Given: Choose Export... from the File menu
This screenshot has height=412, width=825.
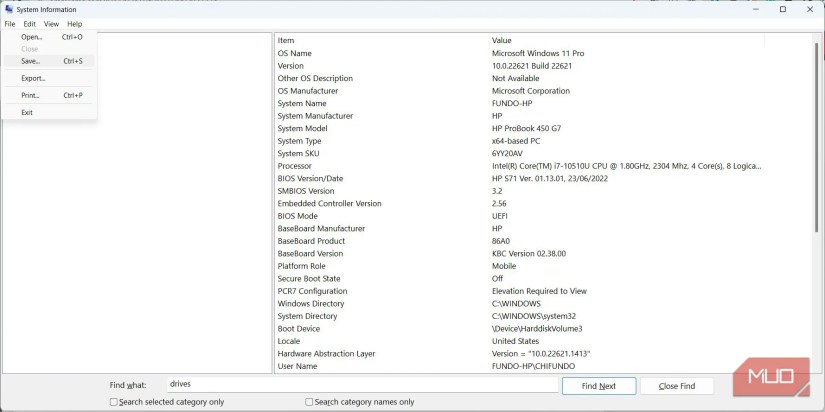Looking at the screenshot, I should tap(49, 78).
